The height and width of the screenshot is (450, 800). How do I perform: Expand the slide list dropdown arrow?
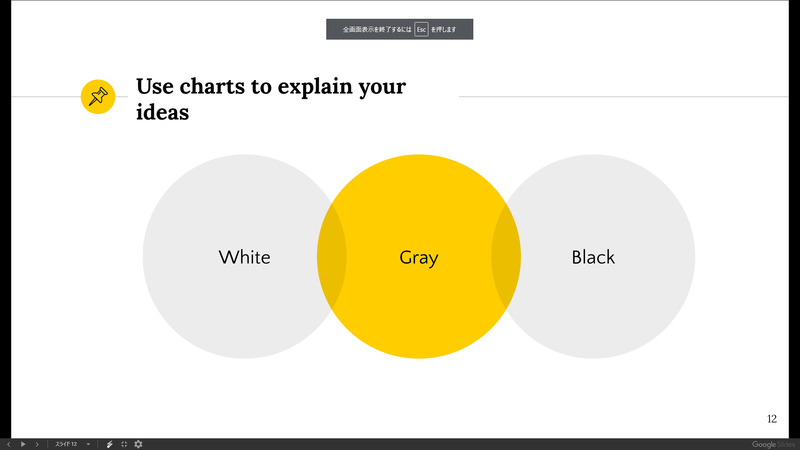(88, 444)
